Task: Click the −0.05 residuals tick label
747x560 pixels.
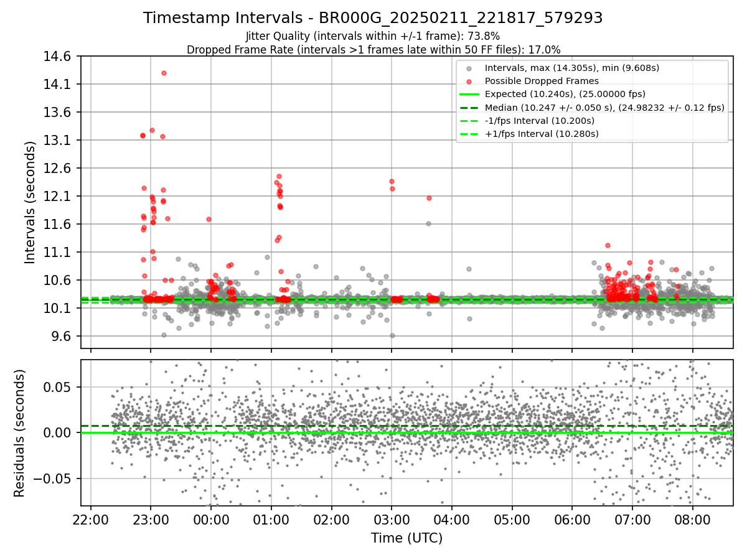Action: tap(53, 478)
